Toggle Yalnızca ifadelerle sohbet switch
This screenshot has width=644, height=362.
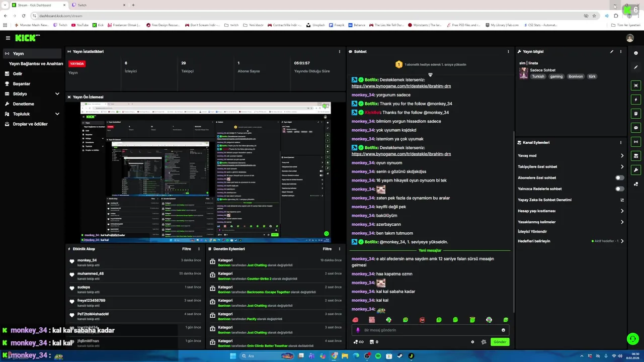point(620,189)
